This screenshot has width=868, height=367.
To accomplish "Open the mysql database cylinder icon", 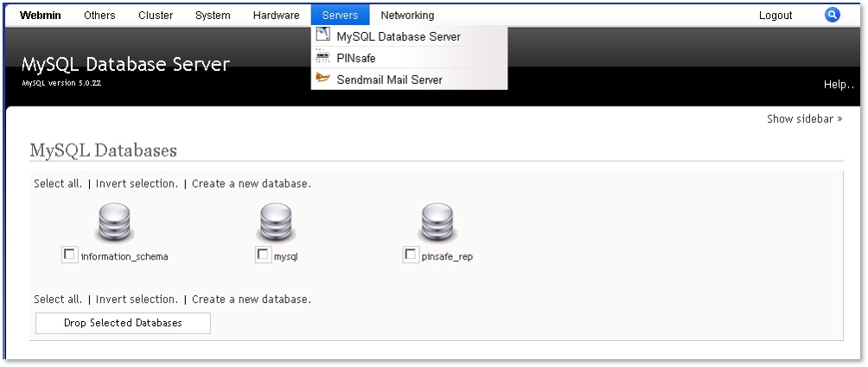I will [x=275, y=222].
